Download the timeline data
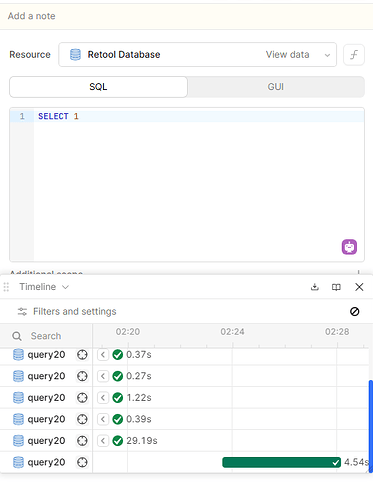The width and height of the screenshot is (373, 500). click(315, 287)
